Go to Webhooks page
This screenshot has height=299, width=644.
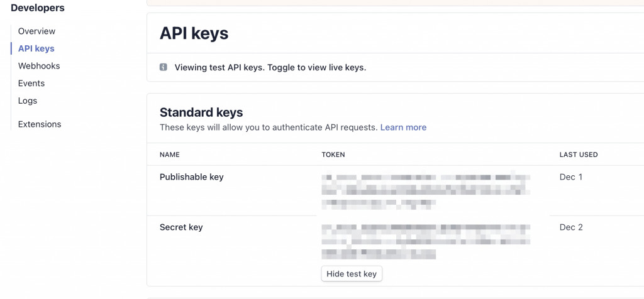click(x=39, y=66)
